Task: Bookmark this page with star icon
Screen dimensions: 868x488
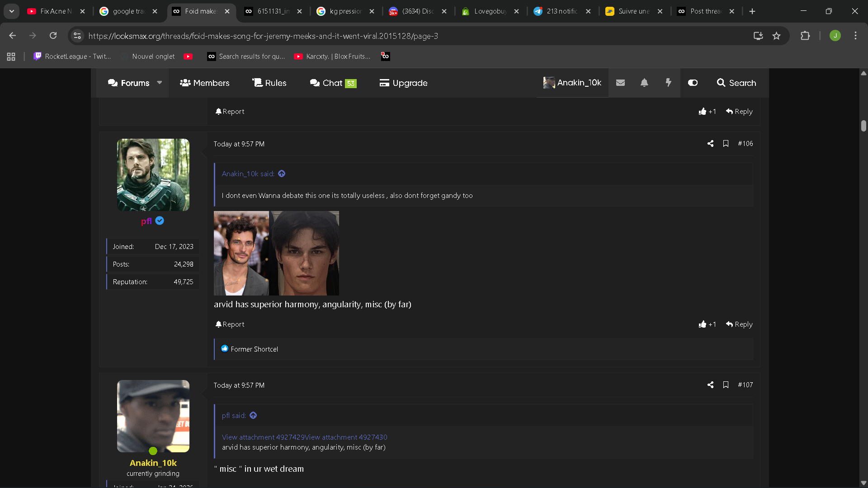Action: [776, 36]
